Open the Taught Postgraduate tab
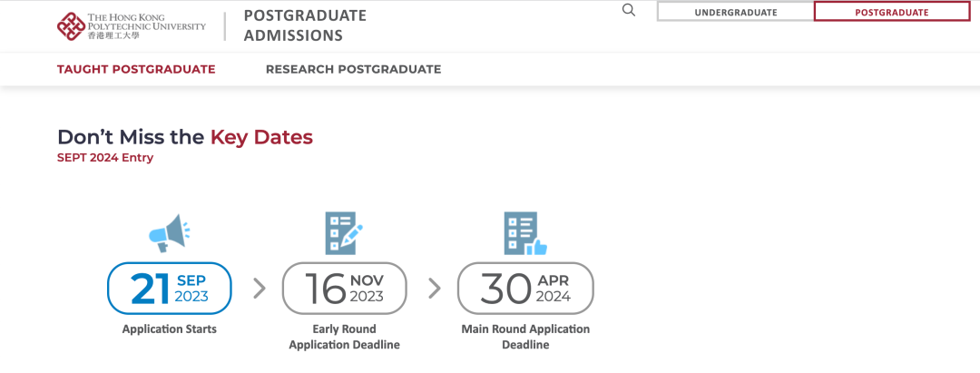The width and height of the screenshot is (980, 373). [136, 69]
